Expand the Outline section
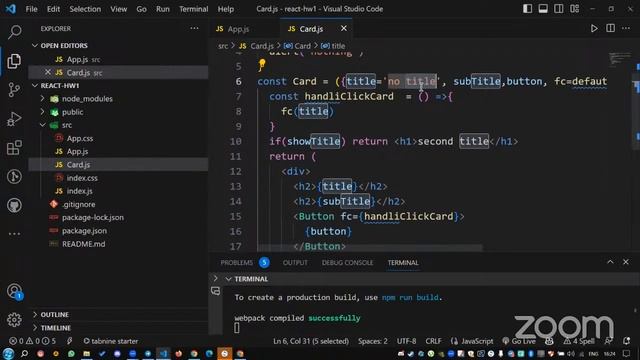 (35, 314)
